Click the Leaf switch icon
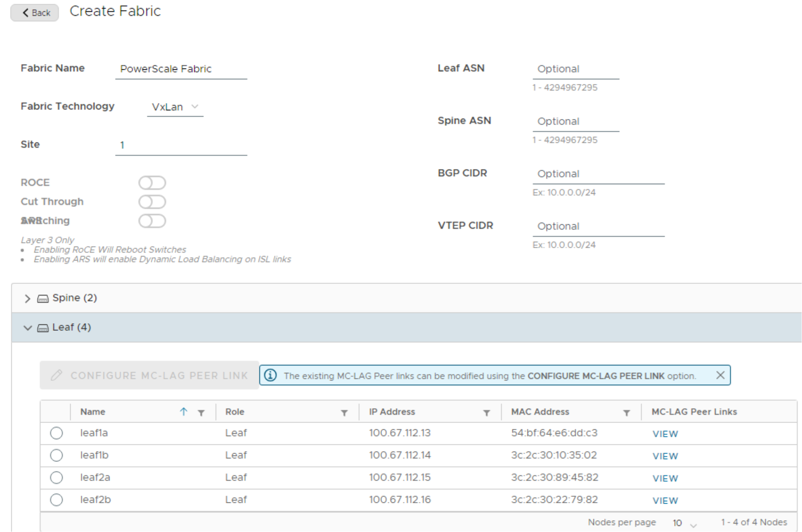 coord(43,328)
